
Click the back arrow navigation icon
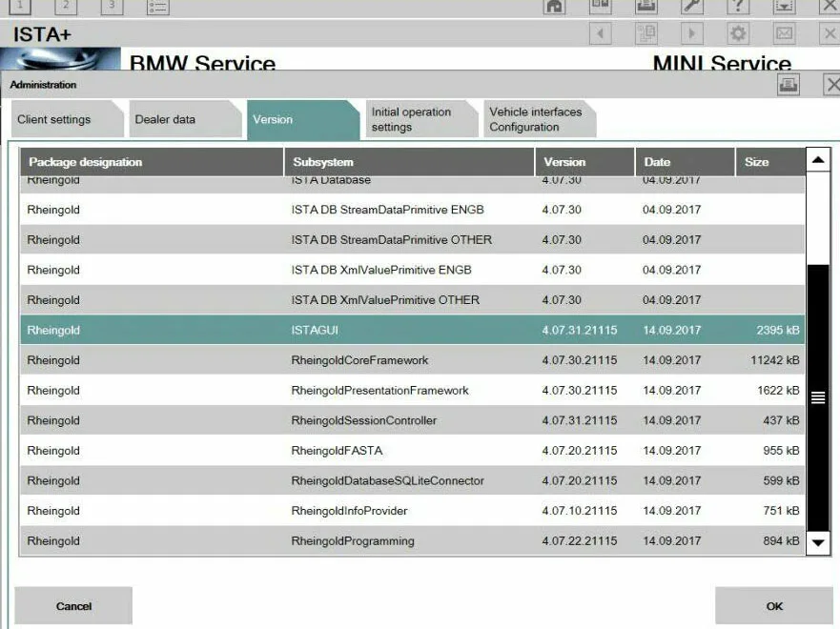[600, 33]
